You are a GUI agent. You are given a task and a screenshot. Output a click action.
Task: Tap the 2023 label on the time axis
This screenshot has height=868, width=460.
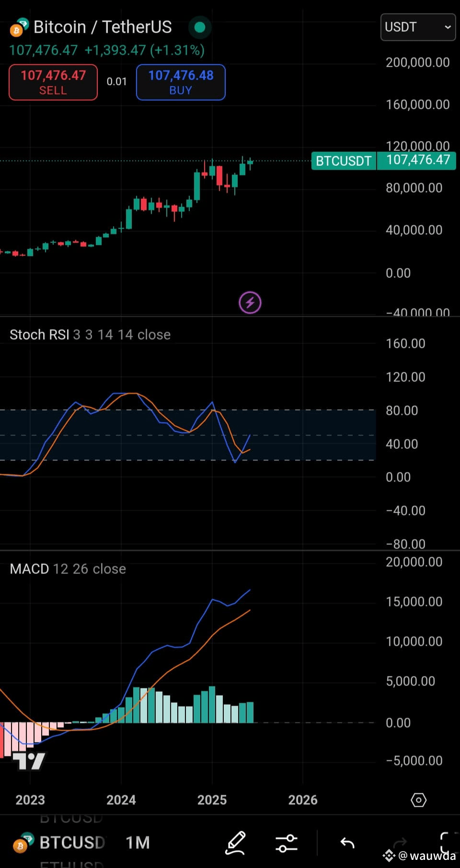pyautogui.click(x=30, y=799)
